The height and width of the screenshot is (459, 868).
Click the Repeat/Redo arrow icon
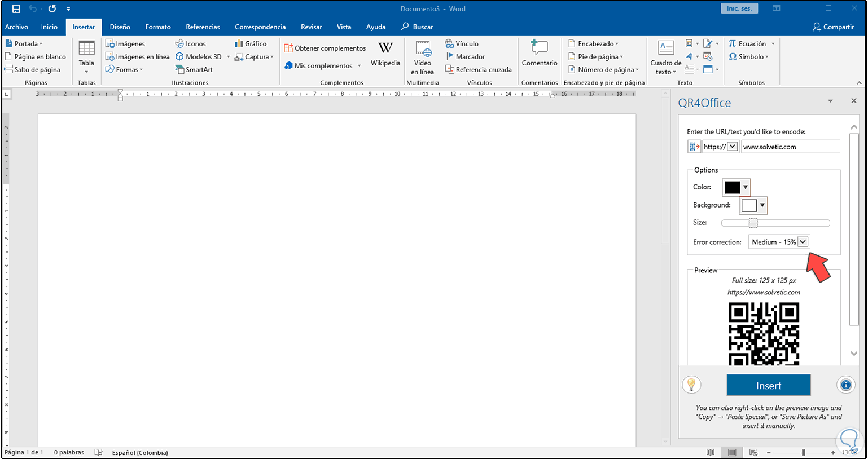coord(52,9)
